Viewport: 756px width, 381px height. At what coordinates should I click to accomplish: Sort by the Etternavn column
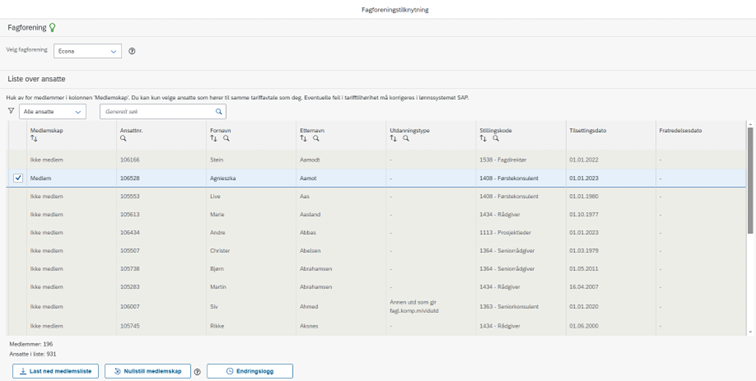303,138
